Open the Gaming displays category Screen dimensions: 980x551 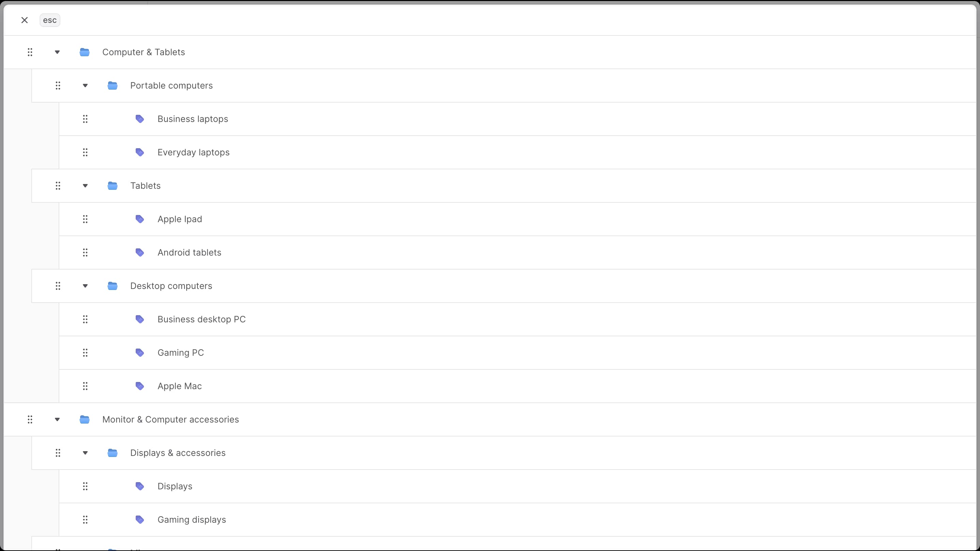(191, 519)
